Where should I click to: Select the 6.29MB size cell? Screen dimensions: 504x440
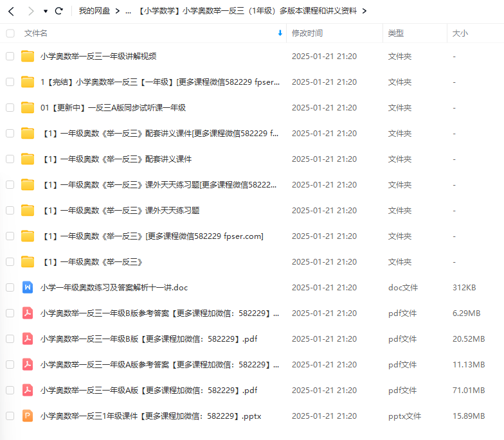point(467,313)
